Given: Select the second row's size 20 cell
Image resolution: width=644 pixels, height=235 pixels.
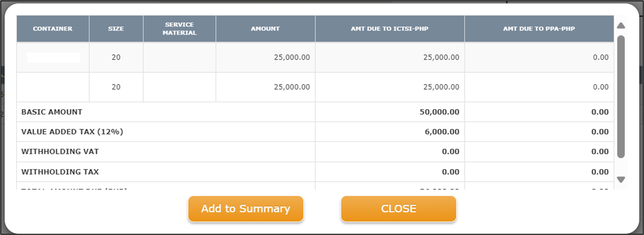Looking at the screenshot, I should pyautogui.click(x=116, y=87).
